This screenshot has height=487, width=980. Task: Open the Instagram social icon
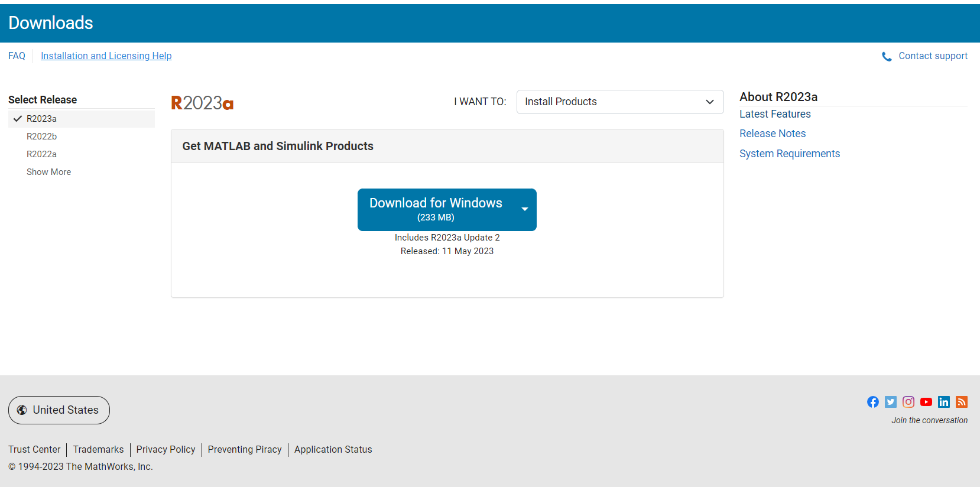point(908,402)
